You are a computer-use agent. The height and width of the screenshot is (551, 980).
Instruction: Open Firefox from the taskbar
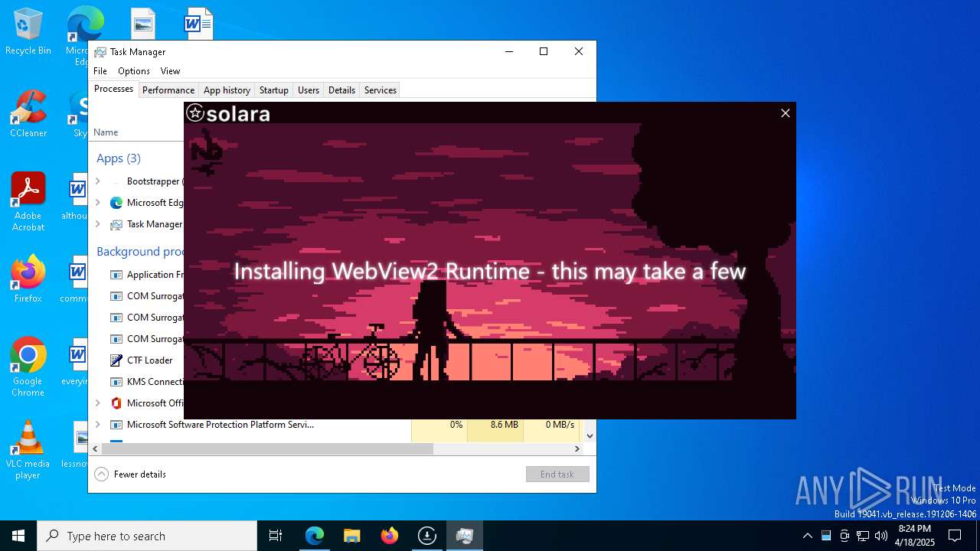coord(390,536)
